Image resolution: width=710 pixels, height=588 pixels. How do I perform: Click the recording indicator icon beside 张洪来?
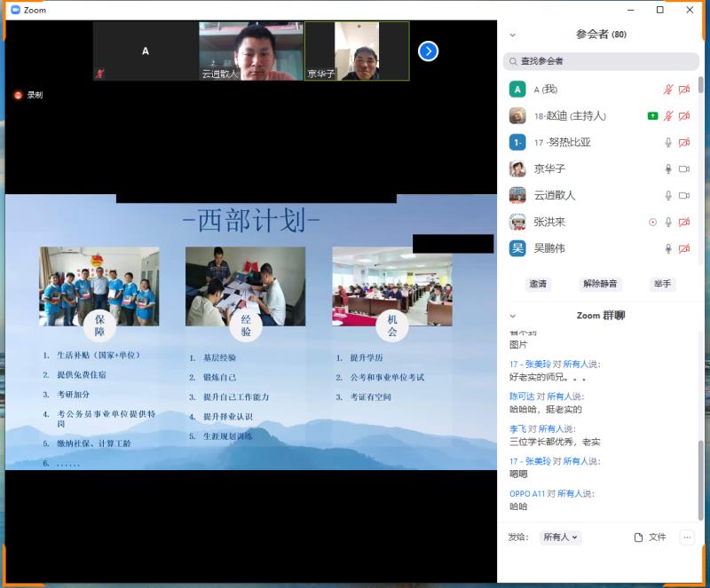pyautogui.click(x=653, y=223)
